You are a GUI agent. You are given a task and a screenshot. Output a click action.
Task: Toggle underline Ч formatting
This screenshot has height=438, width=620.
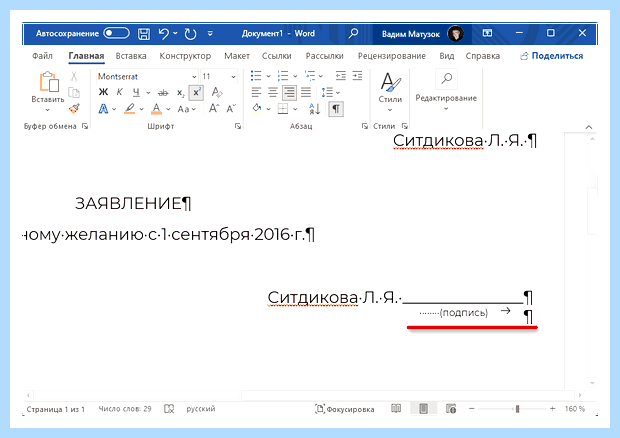[136, 92]
